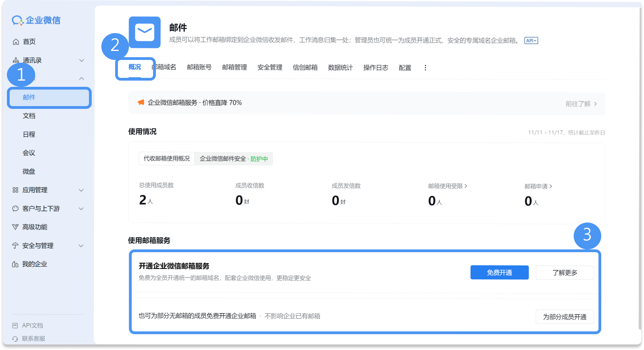Select 邮件 in the sidebar
The image size is (644, 350).
tap(49, 97)
